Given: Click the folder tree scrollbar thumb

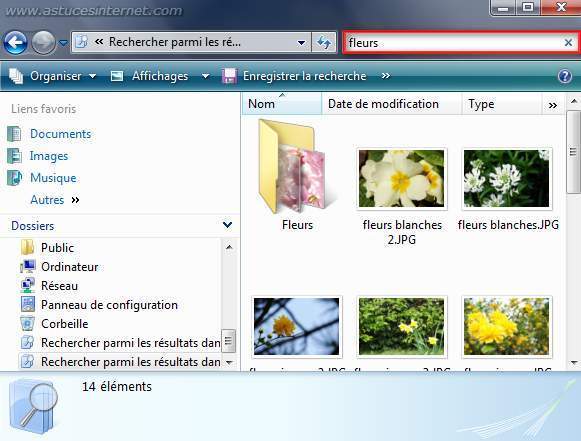Looking at the screenshot, I should click(228, 341).
